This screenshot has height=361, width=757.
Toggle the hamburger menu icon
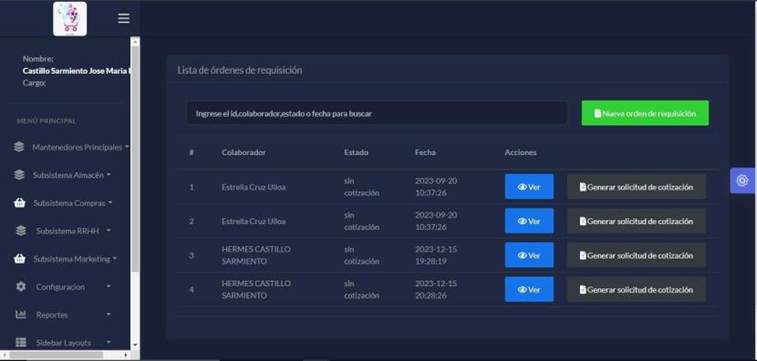point(124,18)
